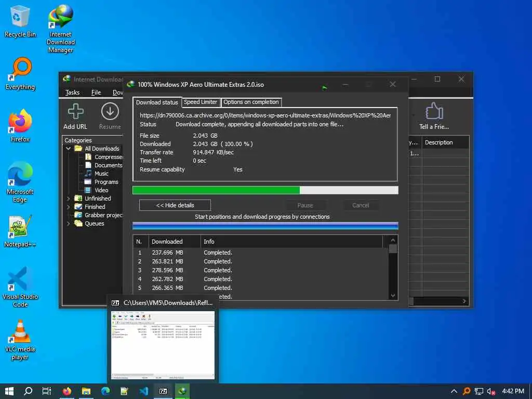Select connection row 5 with 266.365 MB
The width and height of the screenshot is (532, 399).
coord(261,288)
